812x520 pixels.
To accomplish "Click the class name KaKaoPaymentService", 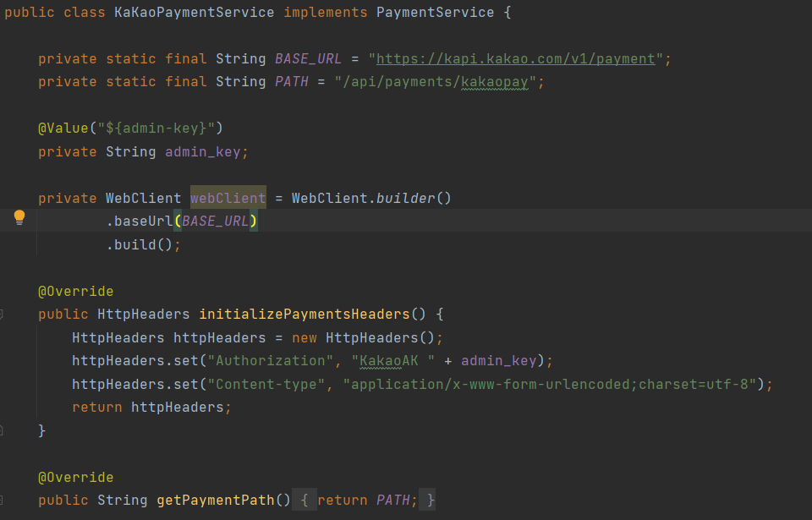I will coord(195,13).
